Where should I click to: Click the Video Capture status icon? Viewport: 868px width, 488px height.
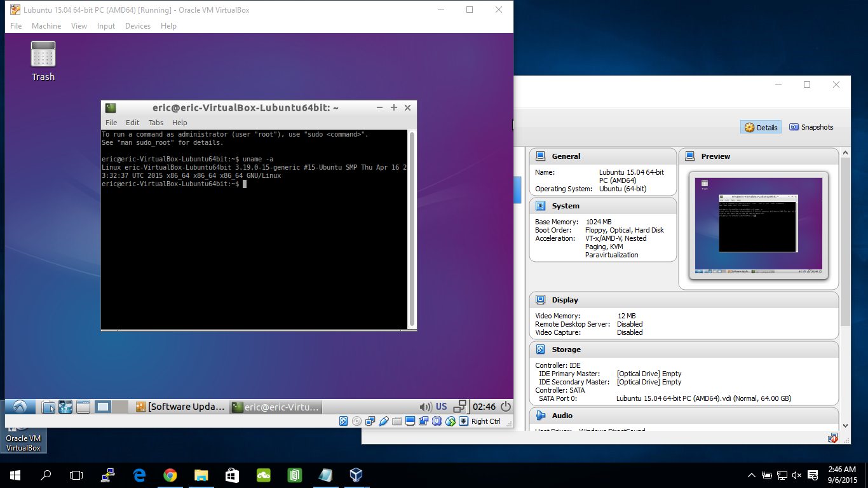coord(423,421)
